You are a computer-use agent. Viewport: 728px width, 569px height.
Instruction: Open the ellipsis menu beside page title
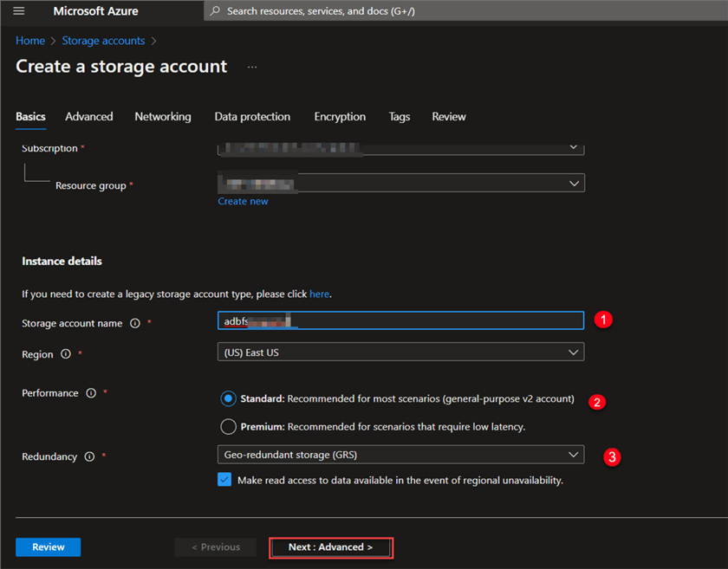click(x=252, y=67)
